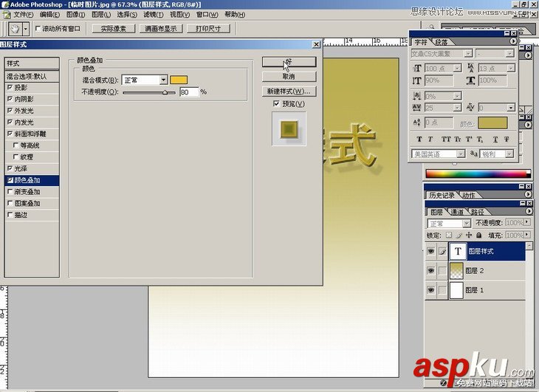The image size is (539, 392).
Task: Uncheck the 投影 drop shadow checkbox
Action: pyautogui.click(x=10, y=87)
